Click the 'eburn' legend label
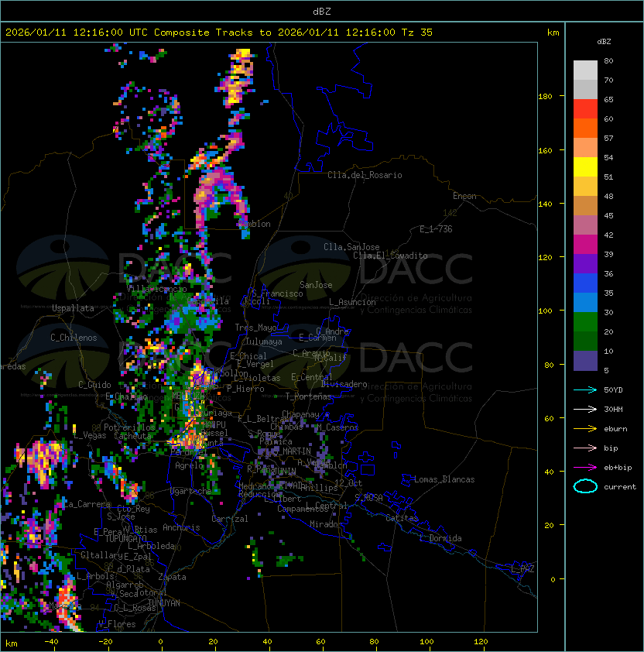Viewport: 644px width, 652px height. 615,429
